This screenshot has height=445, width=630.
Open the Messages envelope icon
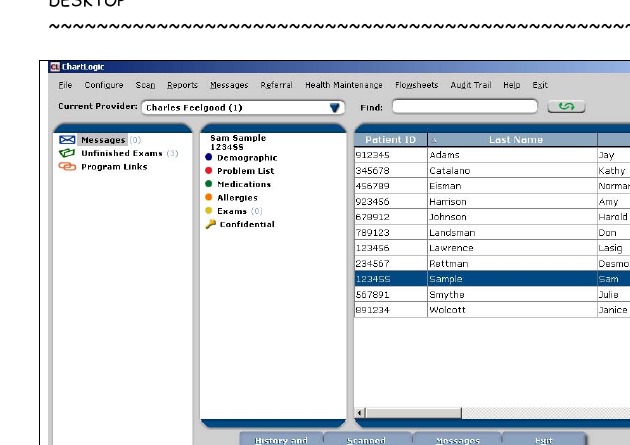pos(67,140)
